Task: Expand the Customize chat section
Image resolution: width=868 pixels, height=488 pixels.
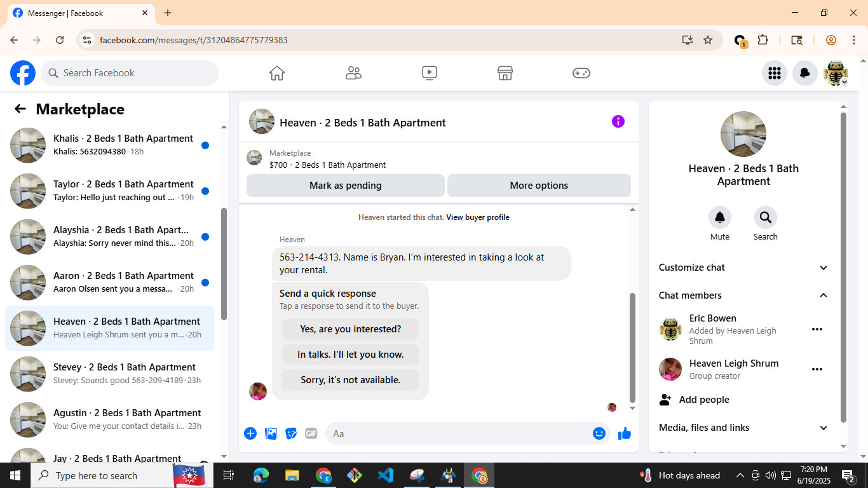Action: point(743,268)
